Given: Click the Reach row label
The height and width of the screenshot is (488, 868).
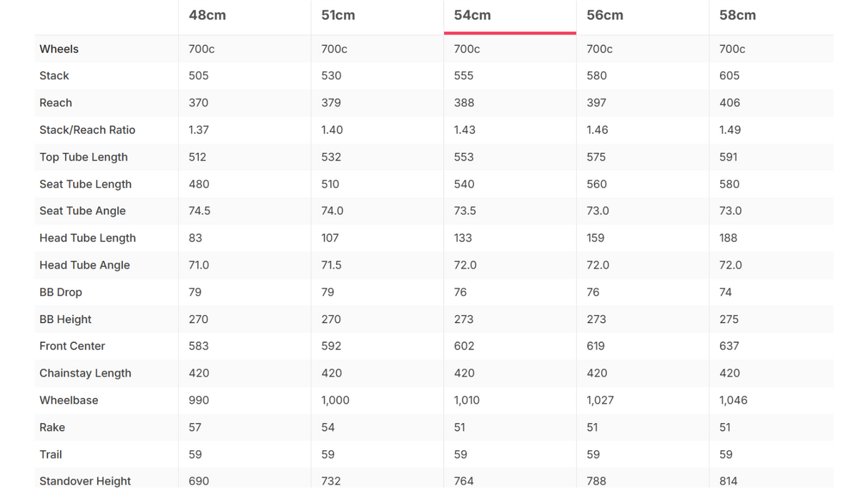Looking at the screenshot, I should [56, 103].
